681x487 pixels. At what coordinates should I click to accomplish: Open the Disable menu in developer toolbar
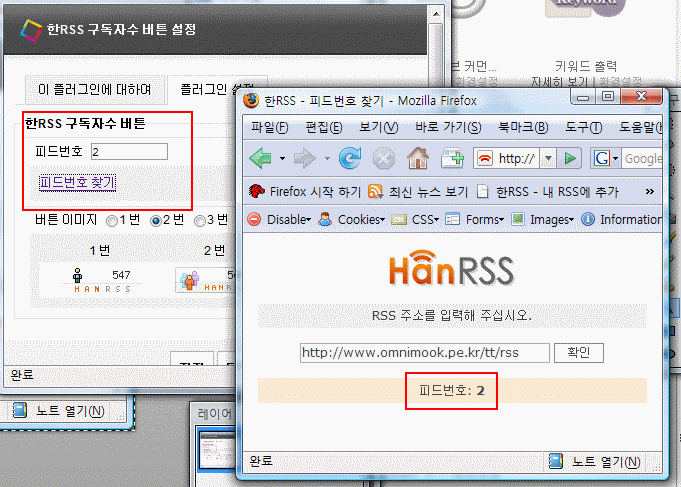pyautogui.click(x=280, y=220)
